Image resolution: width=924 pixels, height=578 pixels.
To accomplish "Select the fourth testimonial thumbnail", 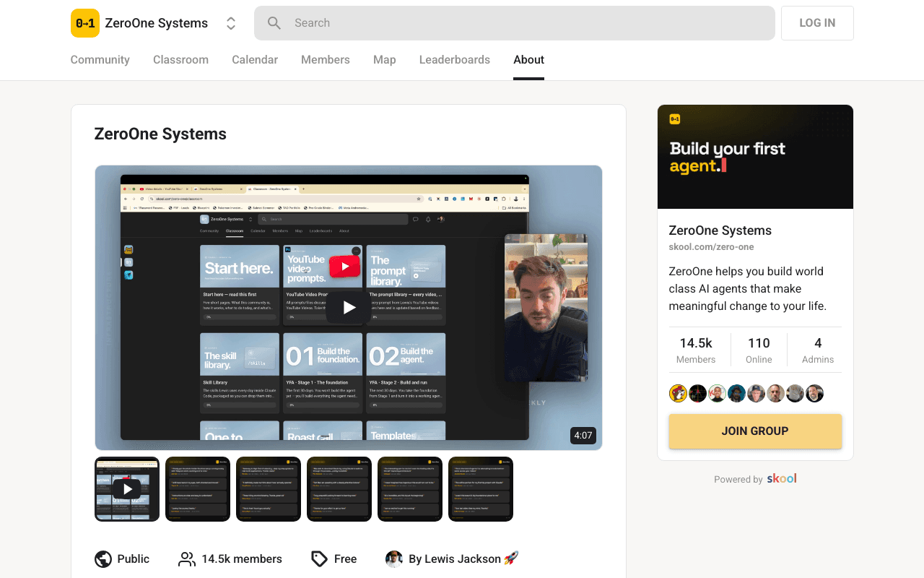I will [339, 489].
